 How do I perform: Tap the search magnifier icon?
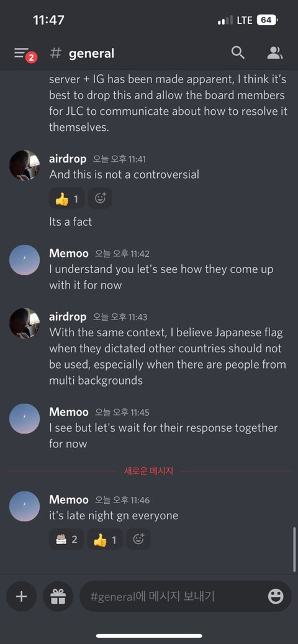click(238, 53)
